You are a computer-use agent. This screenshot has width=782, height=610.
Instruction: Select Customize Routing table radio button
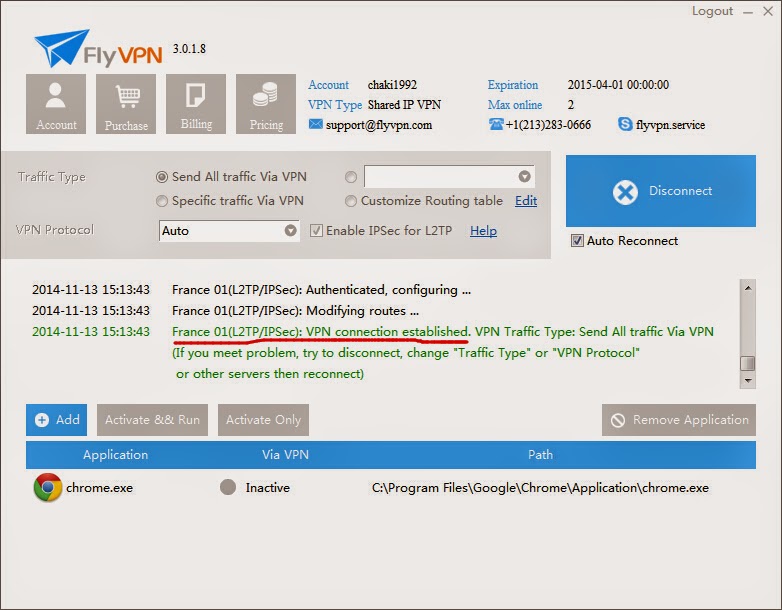point(351,201)
